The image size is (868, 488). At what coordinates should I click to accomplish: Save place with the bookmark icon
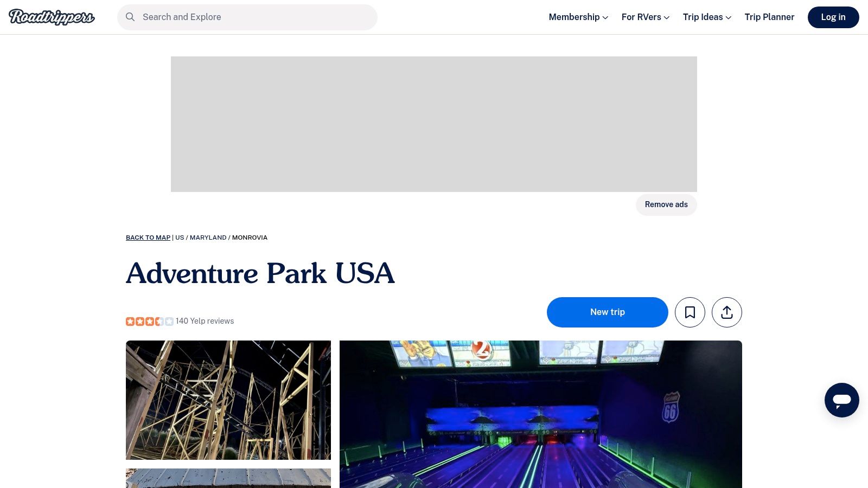[x=690, y=312]
